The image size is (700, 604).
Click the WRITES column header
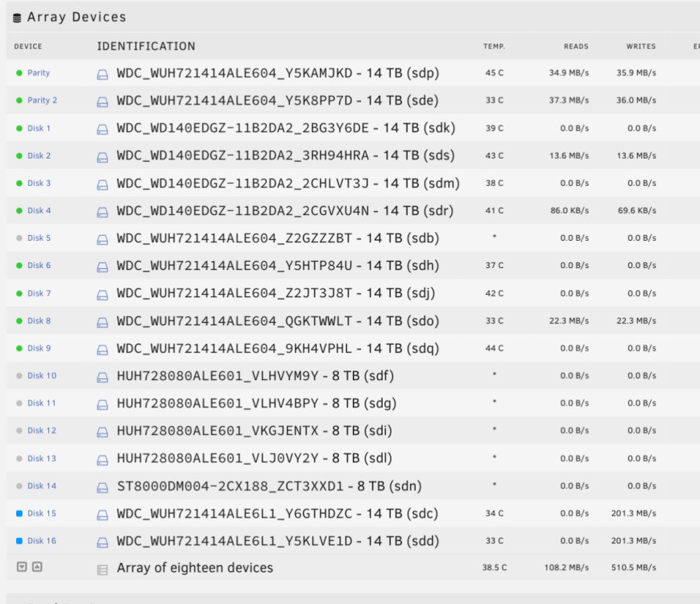point(641,47)
